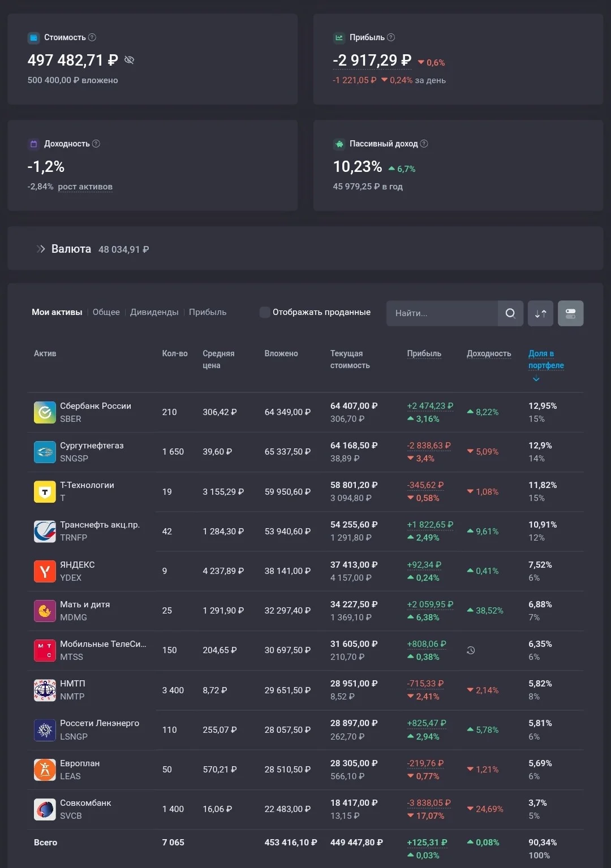Click the Совкомбанк asset name
This screenshot has height=868, width=611.
[85, 803]
